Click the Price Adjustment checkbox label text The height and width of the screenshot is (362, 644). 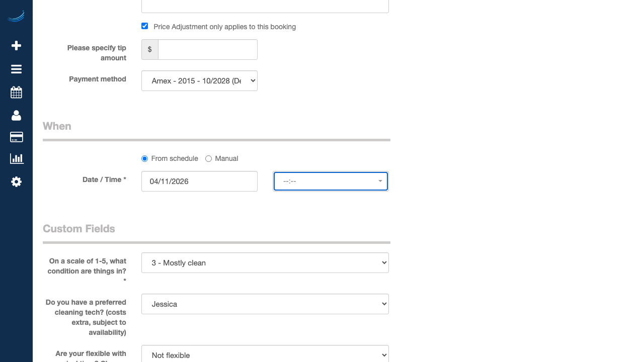pos(224,27)
